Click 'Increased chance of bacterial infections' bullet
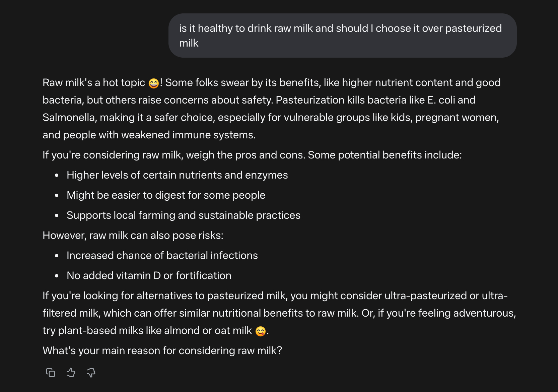The image size is (558, 392). coord(162,256)
